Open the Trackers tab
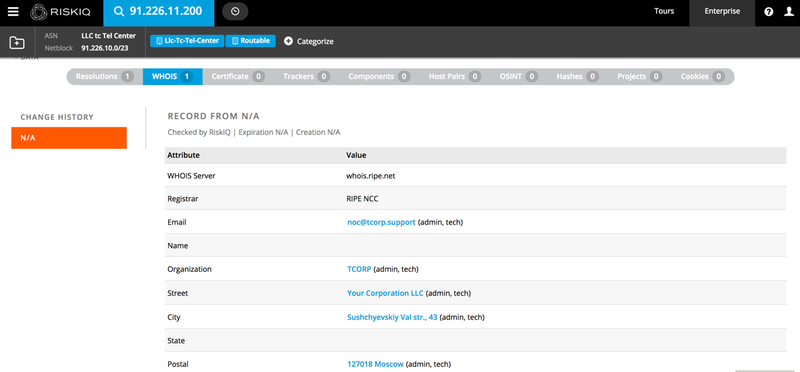Viewport: 800px width, 372px height. pos(306,77)
